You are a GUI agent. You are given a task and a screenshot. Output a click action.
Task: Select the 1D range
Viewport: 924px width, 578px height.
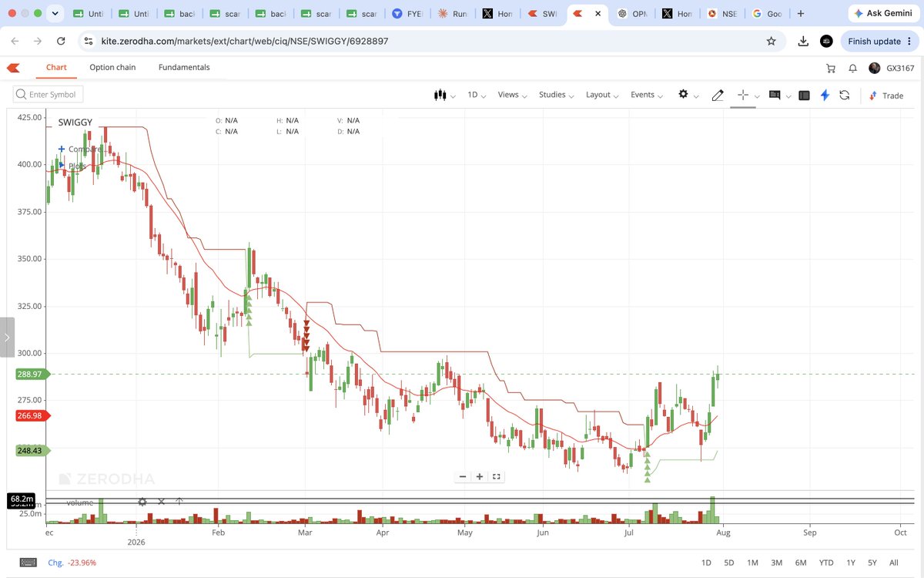point(706,563)
